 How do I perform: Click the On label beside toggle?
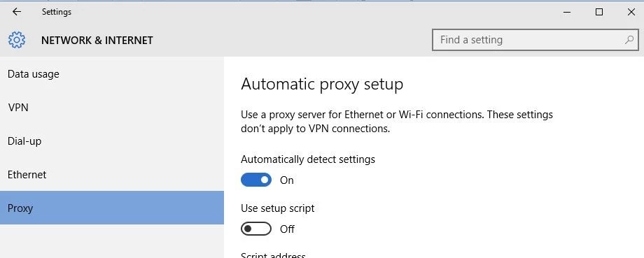click(287, 180)
